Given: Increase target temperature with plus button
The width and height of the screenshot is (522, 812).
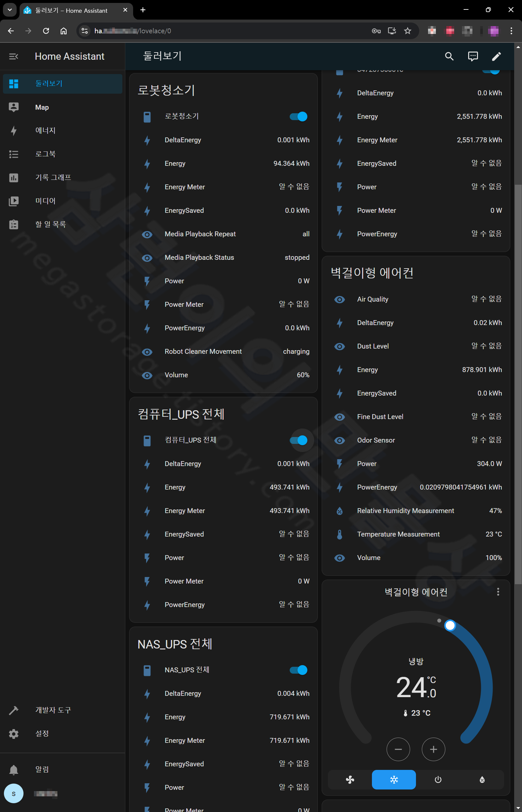Looking at the screenshot, I should coord(434,749).
